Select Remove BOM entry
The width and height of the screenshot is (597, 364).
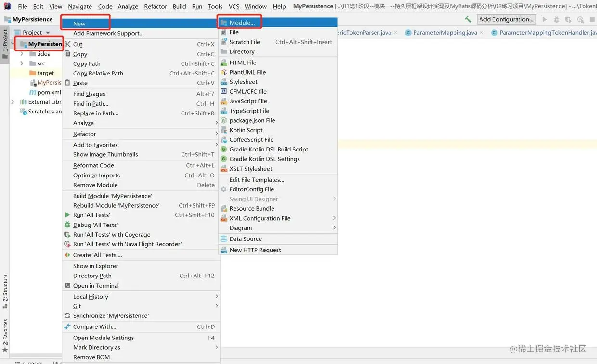[x=141, y=357]
